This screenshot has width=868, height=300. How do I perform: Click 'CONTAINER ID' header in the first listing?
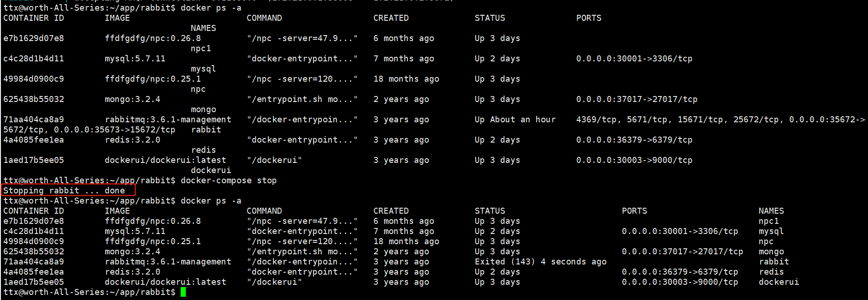pyautogui.click(x=34, y=18)
